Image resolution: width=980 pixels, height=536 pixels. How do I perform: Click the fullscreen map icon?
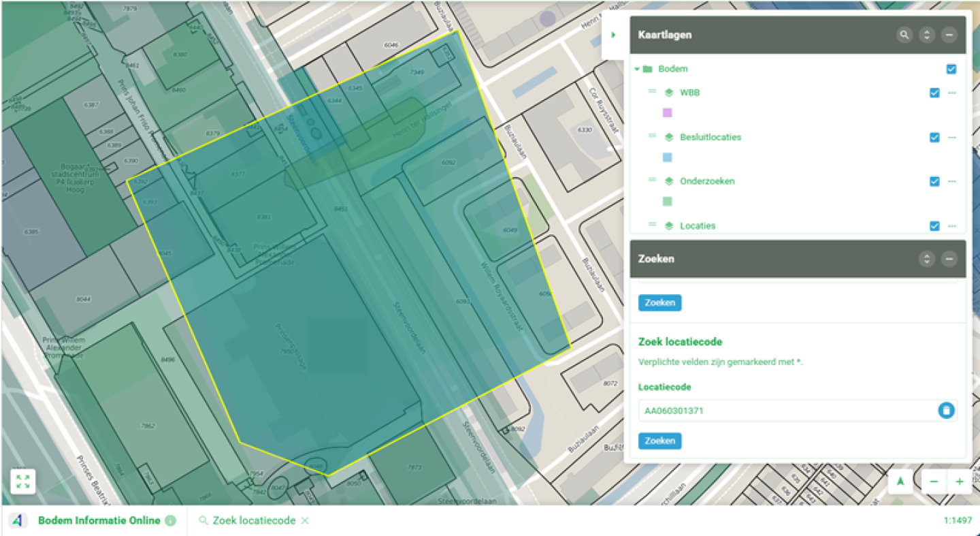coord(22,482)
